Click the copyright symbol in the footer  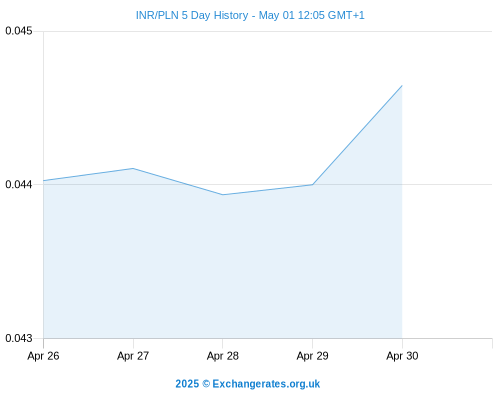[206, 384]
